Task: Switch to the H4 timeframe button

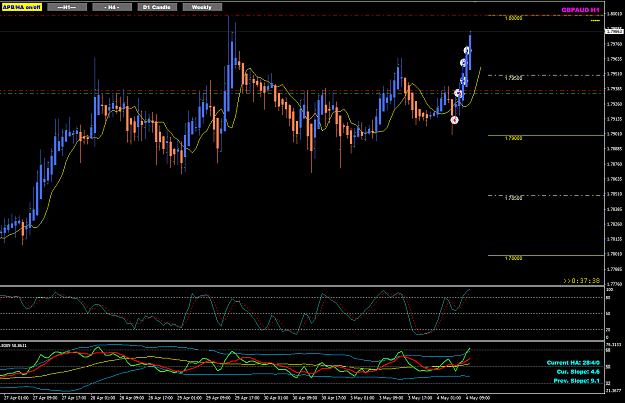Action: coord(112,7)
